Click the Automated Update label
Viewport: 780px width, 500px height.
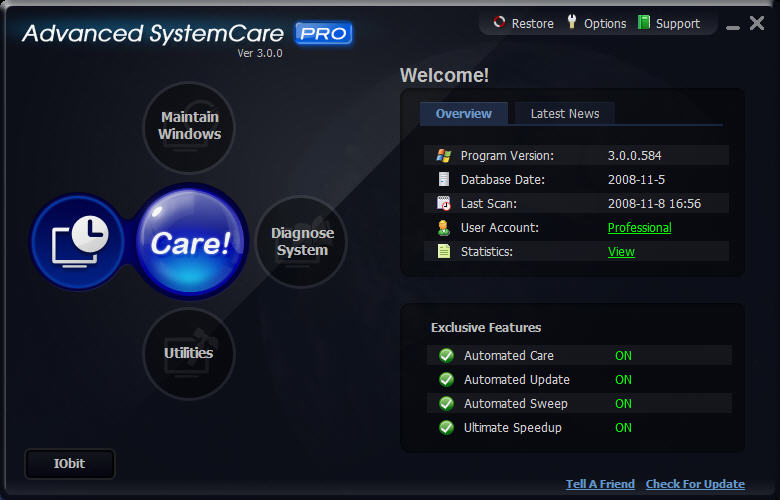(x=516, y=380)
